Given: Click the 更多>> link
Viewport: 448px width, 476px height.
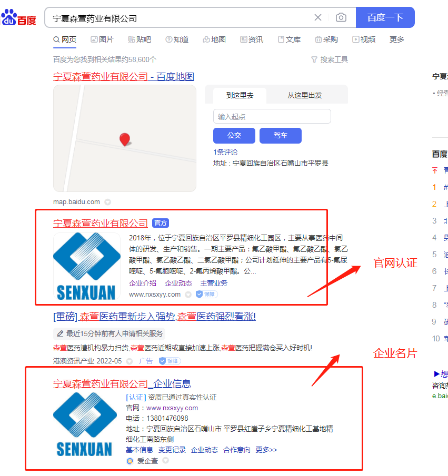Looking at the screenshot, I should coord(266,450).
